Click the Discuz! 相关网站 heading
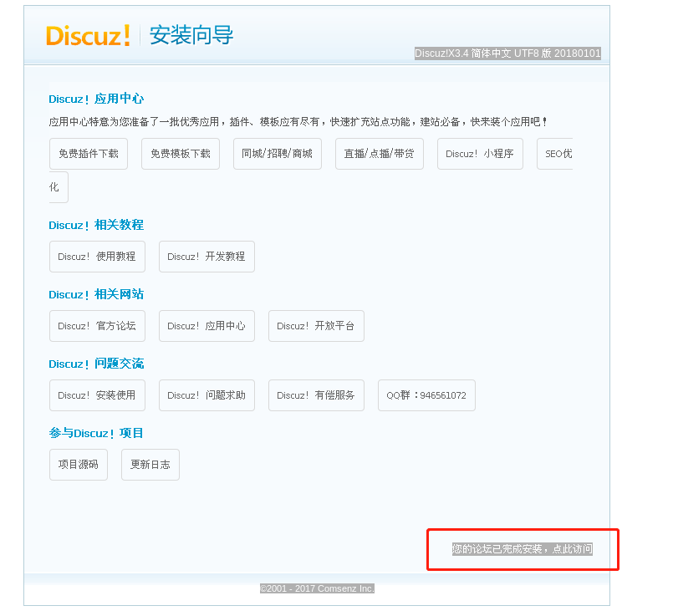 tap(96, 294)
